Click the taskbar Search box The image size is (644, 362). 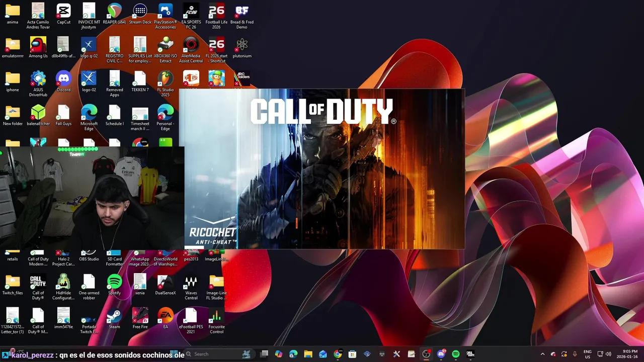(x=219, y=354)
